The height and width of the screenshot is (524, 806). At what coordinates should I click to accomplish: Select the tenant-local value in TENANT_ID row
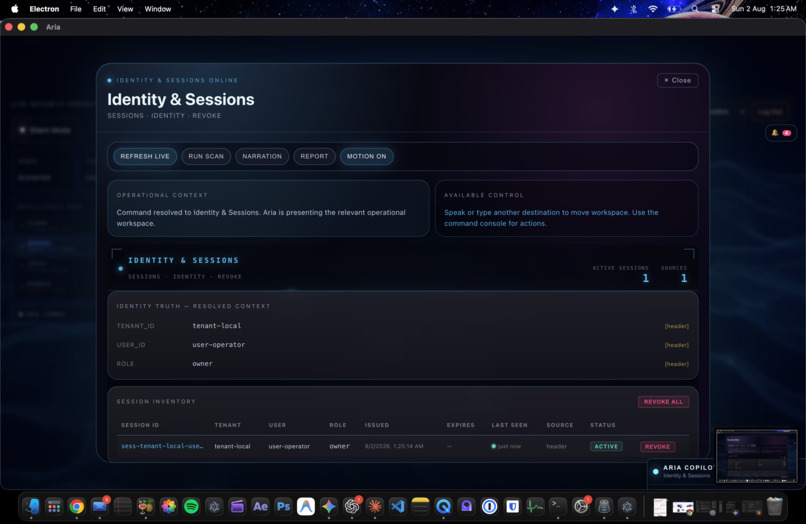(x=216, y=326)
